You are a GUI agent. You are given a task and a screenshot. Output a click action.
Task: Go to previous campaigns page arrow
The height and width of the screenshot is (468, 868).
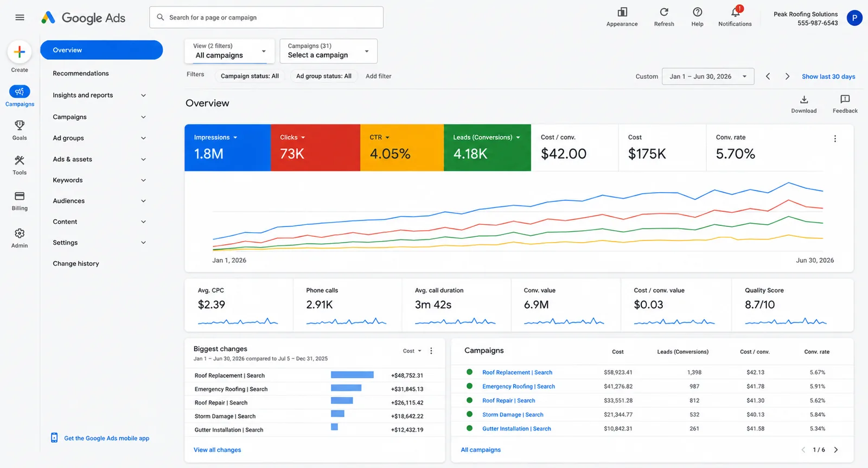coord(803,450)
